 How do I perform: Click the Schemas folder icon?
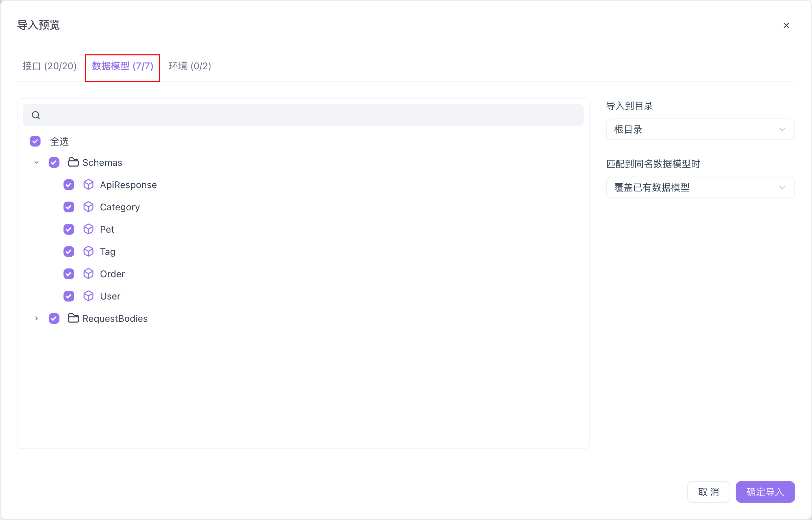click(x=73, y=162)
